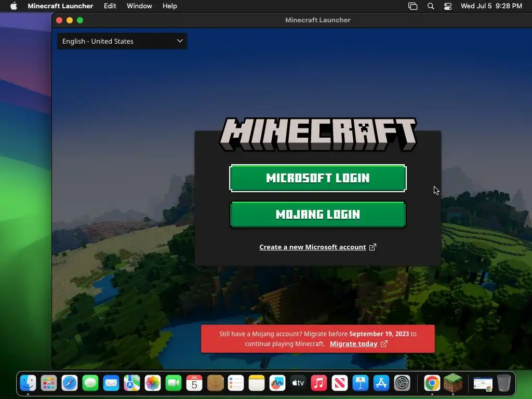Expand the English - United States language dropdown

[x=122, y=41]
